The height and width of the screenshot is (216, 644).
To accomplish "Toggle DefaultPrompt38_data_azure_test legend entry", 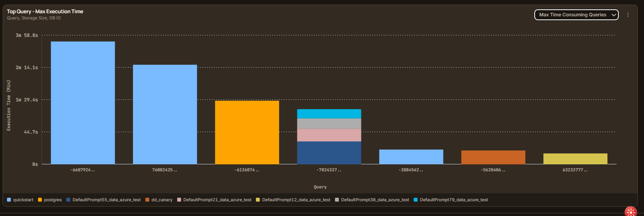I will click(372, 200).
